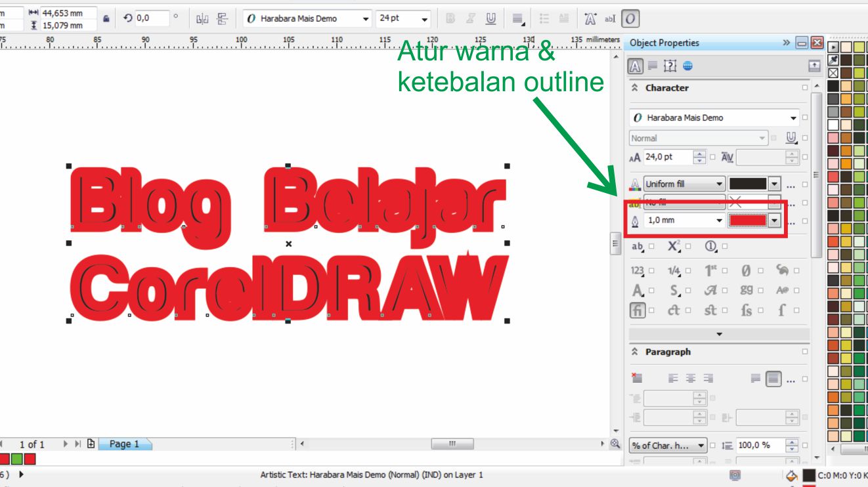This screenshot has width=868, height=487.
Task: Check the box next to 123 number style
Action: pyautogui.click(x=652, y=271)
